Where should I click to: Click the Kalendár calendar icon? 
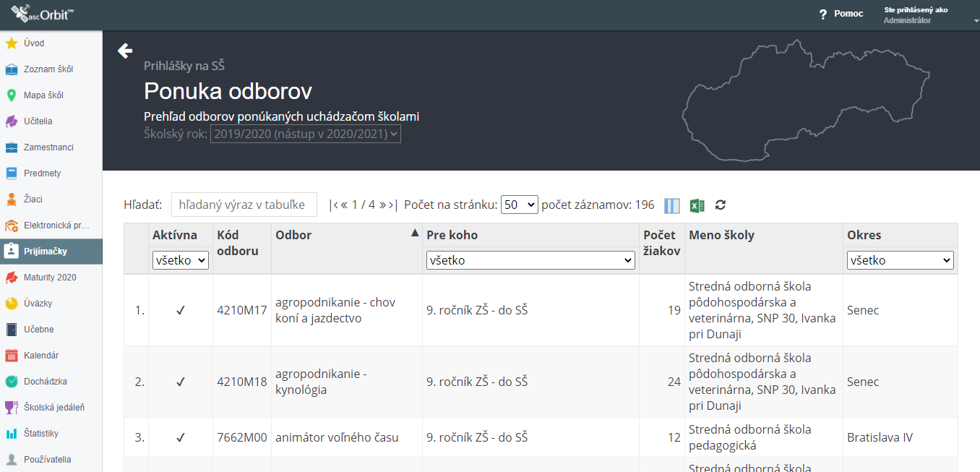pyautogui.click(x=11, y=356)
